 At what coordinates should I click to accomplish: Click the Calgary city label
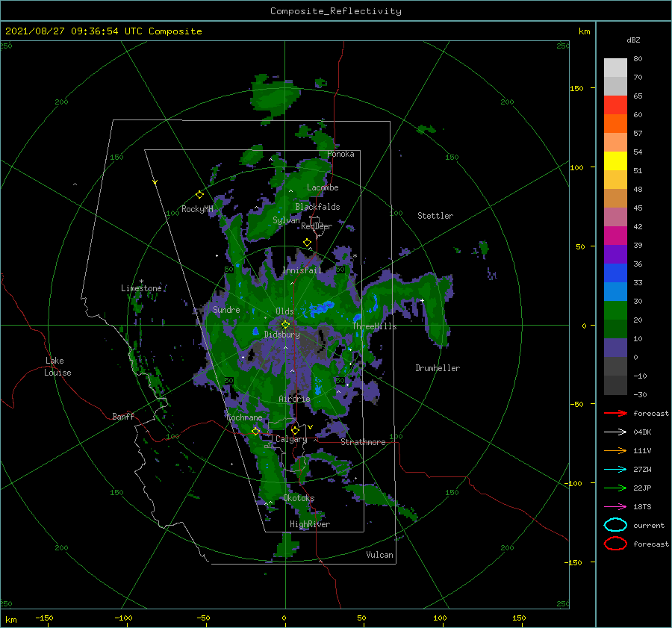point(291,439)
